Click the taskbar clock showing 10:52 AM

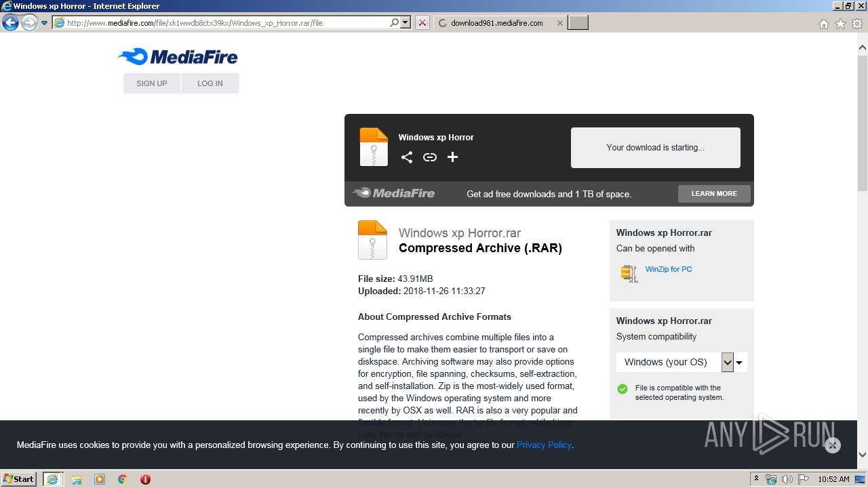pos(834,479)
